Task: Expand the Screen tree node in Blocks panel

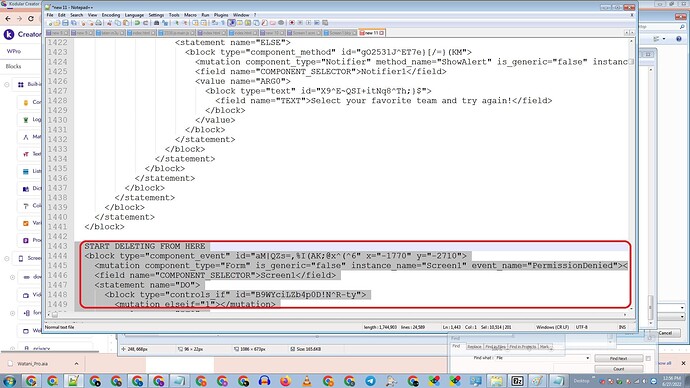Action: point(7,258)
